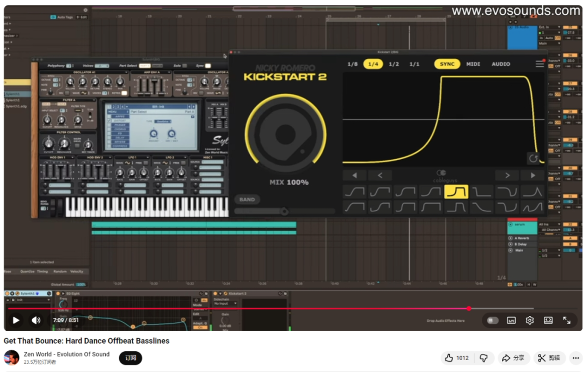Subscribe with the 订阅 button
This screenshot has width=588, height=372.
coord(131,358)
